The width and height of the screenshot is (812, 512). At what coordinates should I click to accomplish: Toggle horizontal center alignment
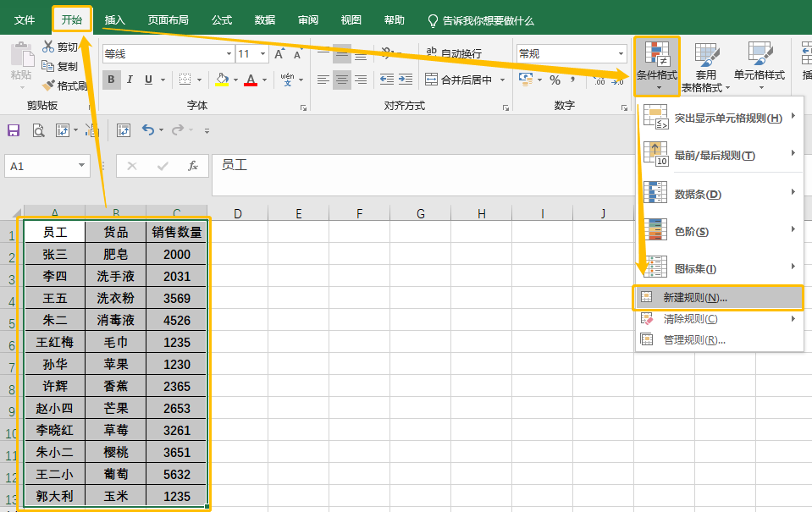click(342, 80)
